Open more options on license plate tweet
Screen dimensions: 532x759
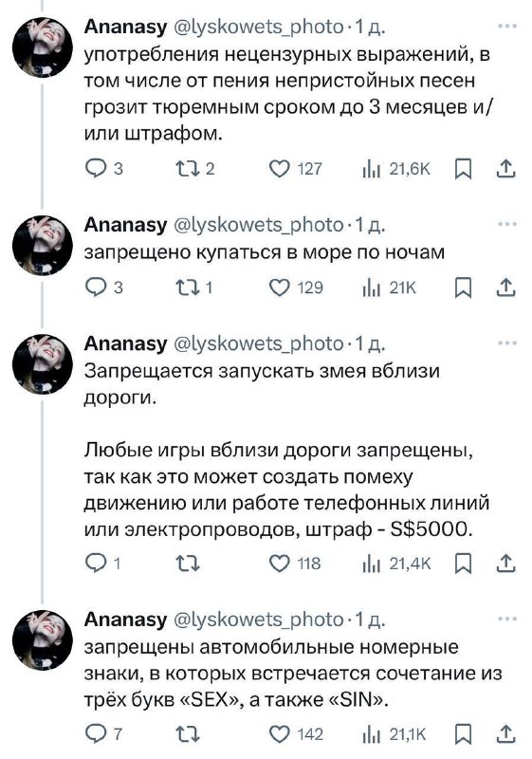(507, 619)
